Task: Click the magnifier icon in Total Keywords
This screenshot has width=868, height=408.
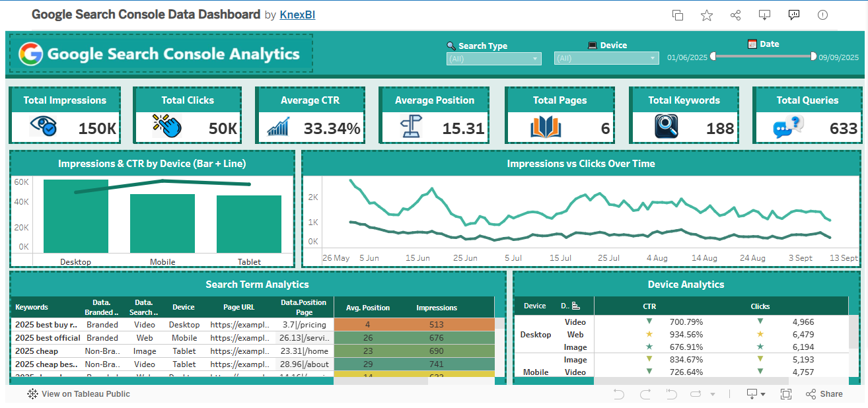Action: point(667,126)
